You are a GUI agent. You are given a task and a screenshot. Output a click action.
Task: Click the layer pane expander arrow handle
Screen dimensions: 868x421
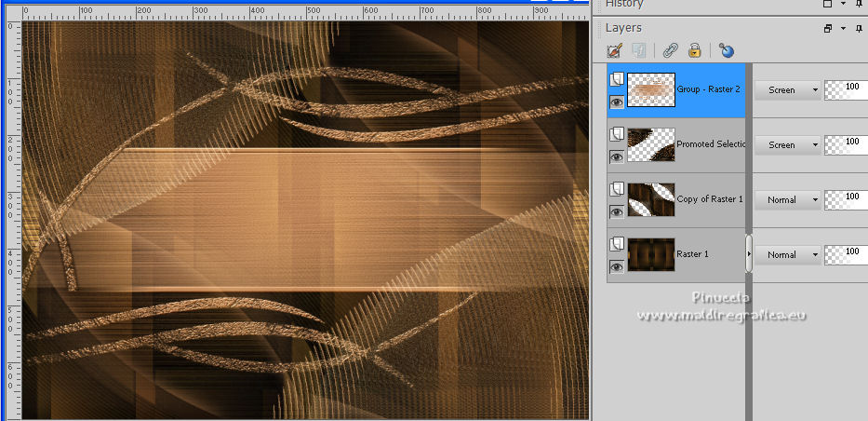tap(749, 253)
